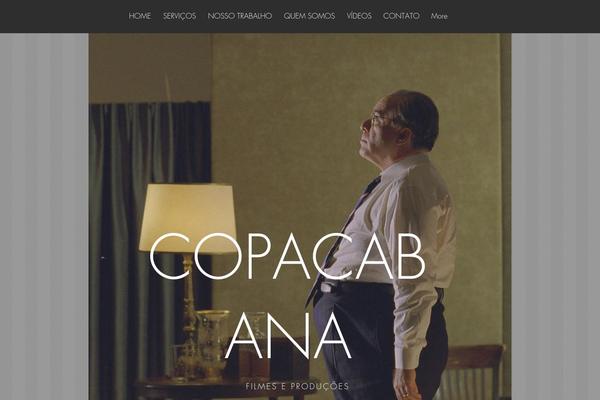The height and width of the screenshot is (400, 600).
Task: Click empty header area right of More
Action: tap(524, 16)
